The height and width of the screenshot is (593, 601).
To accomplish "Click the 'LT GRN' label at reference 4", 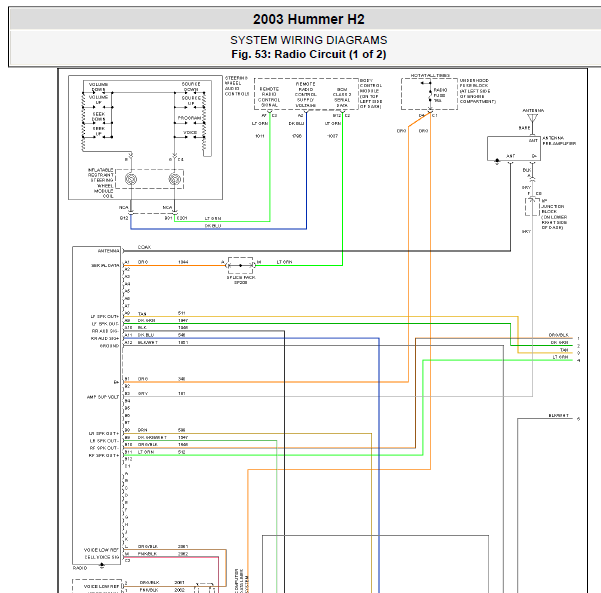I will pos(560,357).
